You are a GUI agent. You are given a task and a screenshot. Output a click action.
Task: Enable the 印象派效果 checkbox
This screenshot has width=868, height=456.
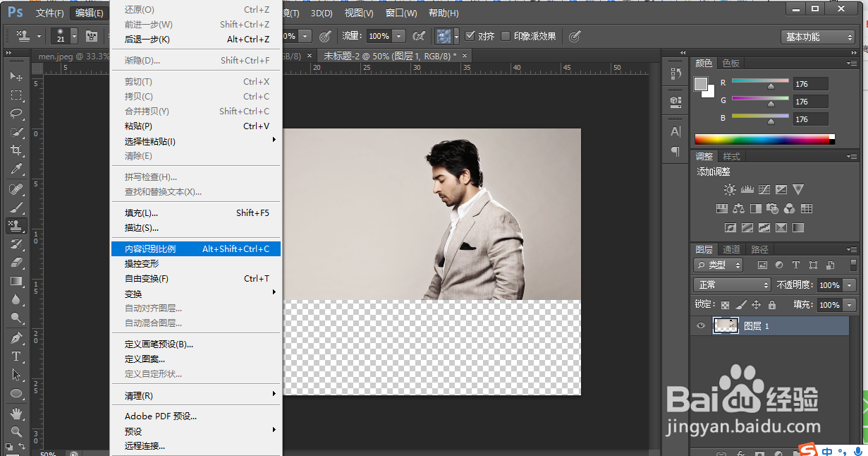506,36
